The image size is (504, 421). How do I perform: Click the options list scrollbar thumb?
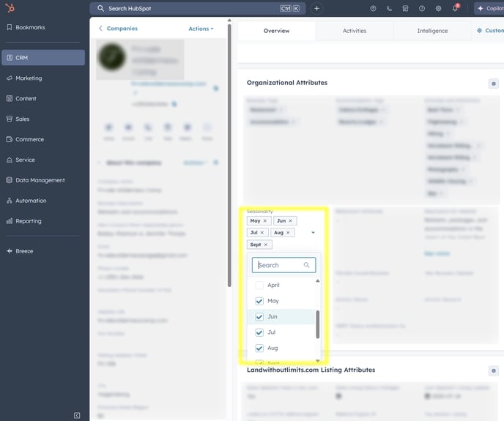click(318, 324)
